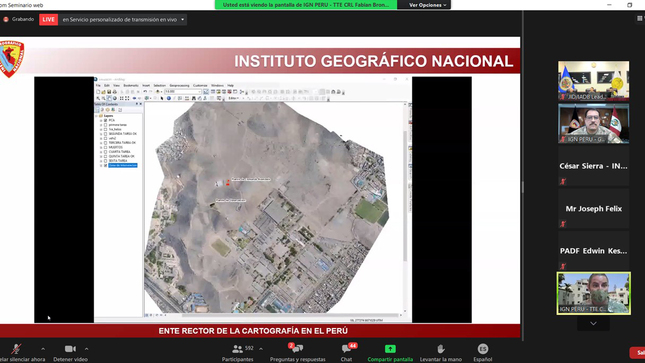This screenshot has width=645, height=363.
Task: Show more video thumbnails with down chevron
Action: (593, 323)
